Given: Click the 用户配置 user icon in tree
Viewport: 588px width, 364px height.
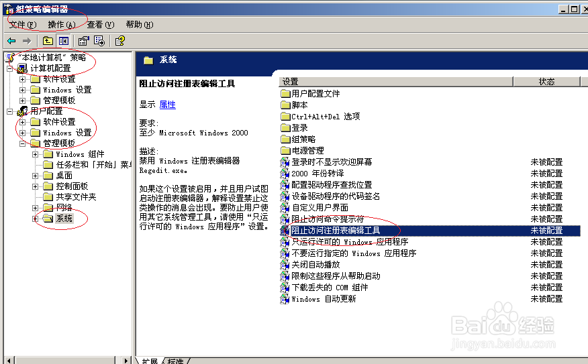Looking at the screenshot, I should (22, 111).
